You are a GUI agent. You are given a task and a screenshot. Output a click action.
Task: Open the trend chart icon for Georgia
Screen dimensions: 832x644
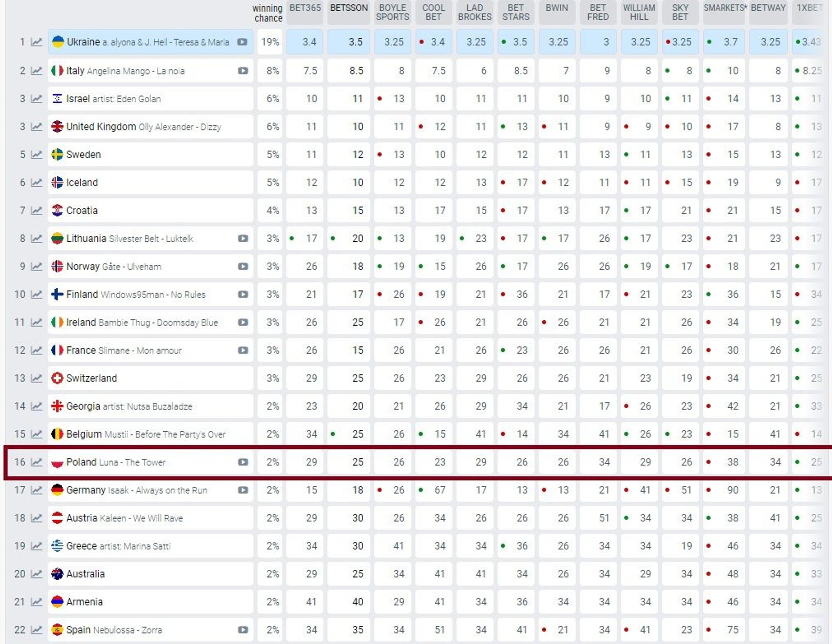click(37, 406)
